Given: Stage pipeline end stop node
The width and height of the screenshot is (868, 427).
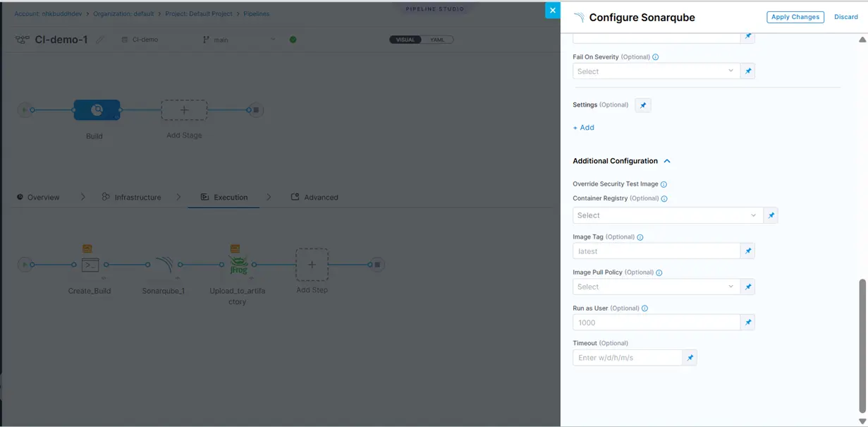Looking at the screenshot, I should point(256,110).
